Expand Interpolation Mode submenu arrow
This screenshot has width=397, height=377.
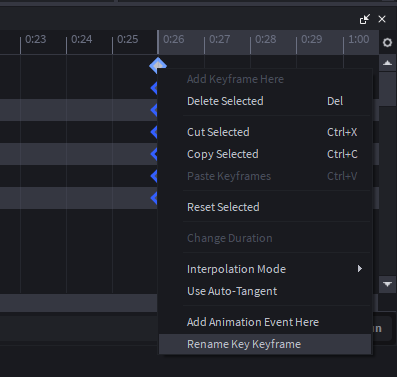pyautogui.click(x=360, y=269)
